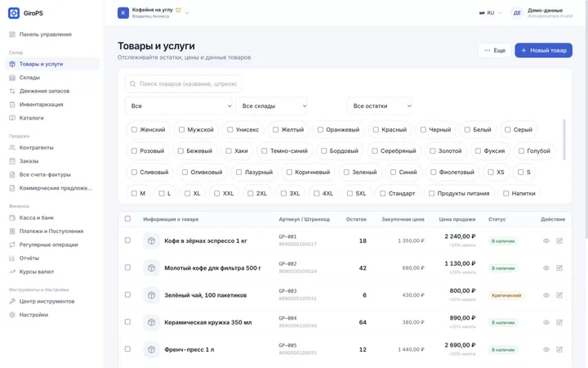
Task: Click the Склады warehouse icon
Action: tap(12, 78)
